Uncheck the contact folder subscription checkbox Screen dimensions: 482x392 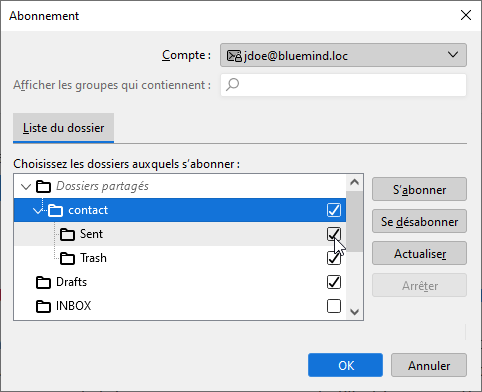tap(334, 210)
